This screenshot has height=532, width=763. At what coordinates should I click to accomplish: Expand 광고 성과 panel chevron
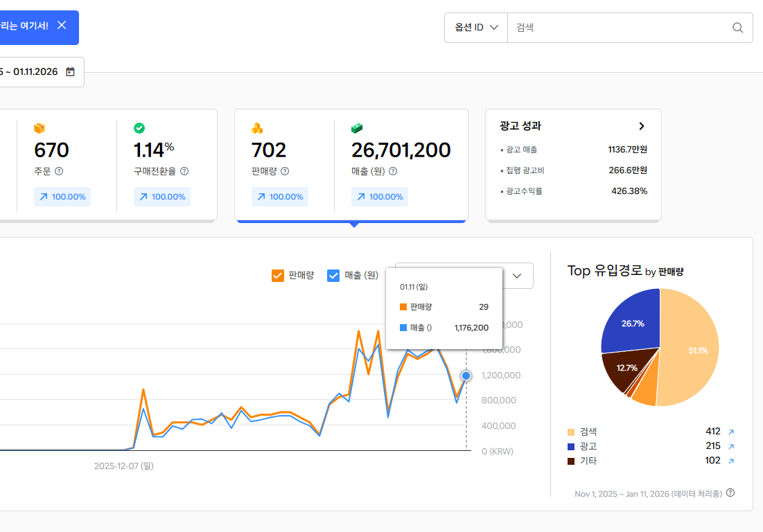[642, 126]
